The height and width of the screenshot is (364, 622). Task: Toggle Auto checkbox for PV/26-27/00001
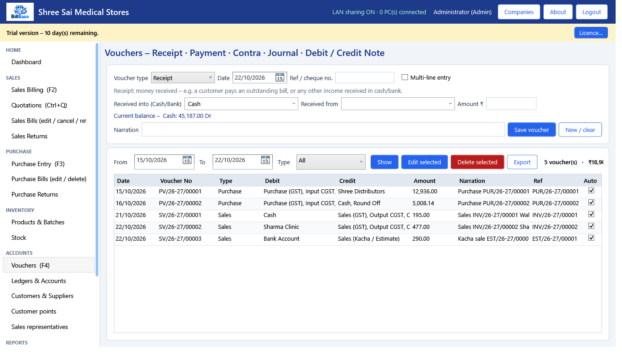pos(591,191)
